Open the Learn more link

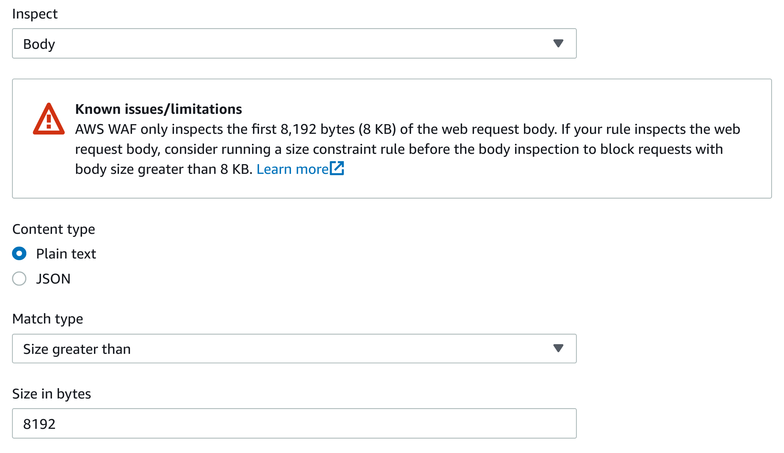tap(292, 169)
